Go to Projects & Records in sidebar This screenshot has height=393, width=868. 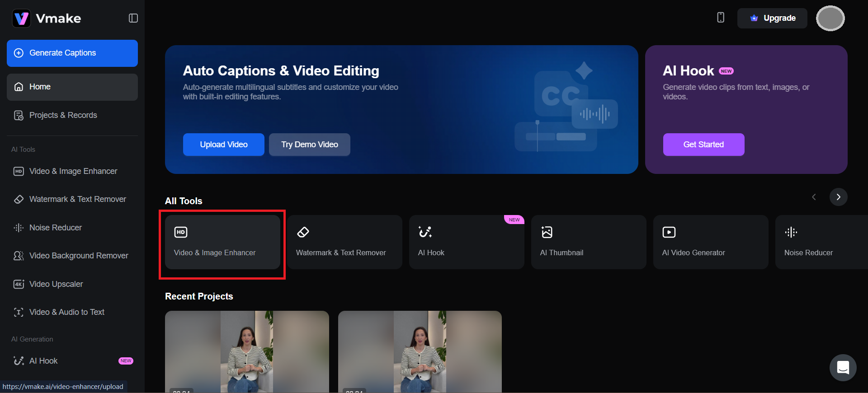point(63,115)
